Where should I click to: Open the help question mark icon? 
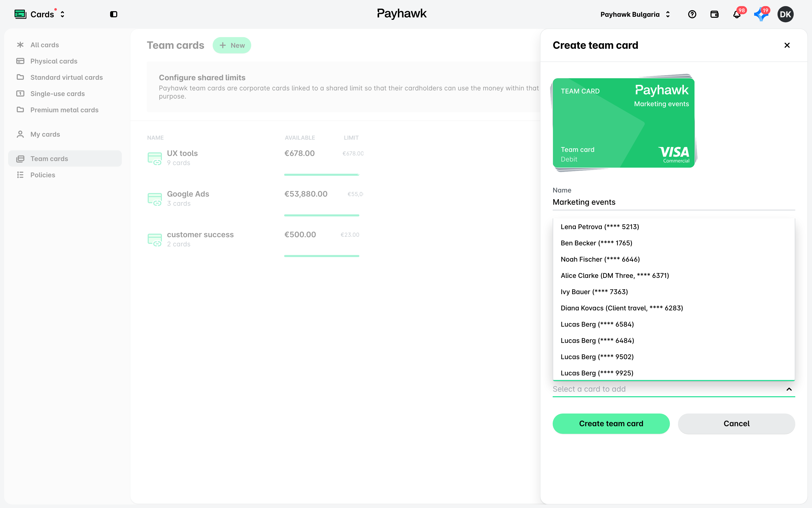[692, 14]
